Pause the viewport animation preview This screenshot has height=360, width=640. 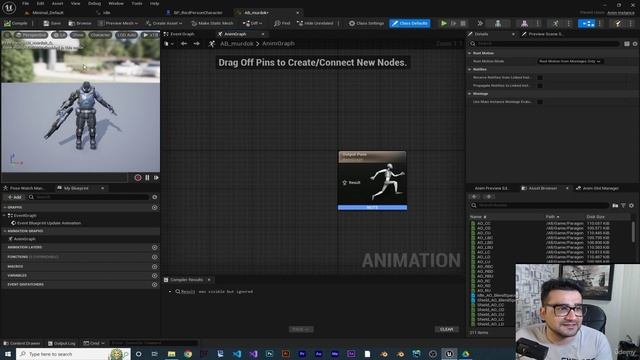pos(147,178)
